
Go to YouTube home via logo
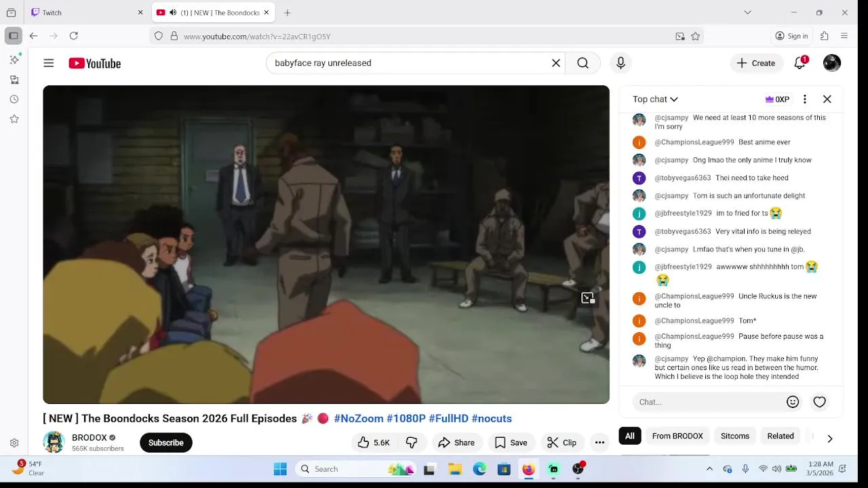[94, 63]
